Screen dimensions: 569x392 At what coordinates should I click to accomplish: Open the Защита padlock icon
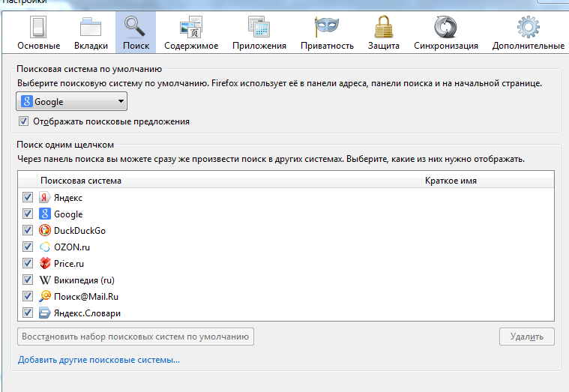pyautogui.click(x=383, y=28)
